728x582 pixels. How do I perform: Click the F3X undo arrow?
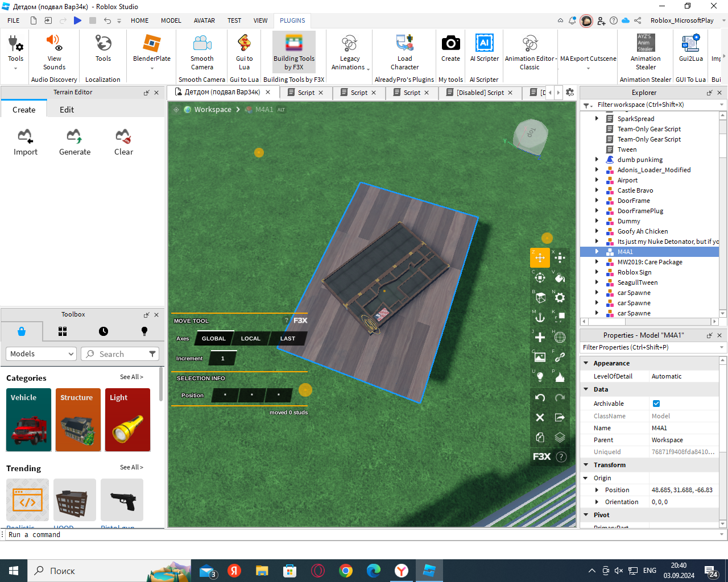(540, 397)
